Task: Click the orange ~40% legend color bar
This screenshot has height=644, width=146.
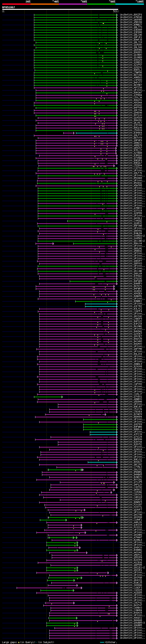Action: (45, 4)
